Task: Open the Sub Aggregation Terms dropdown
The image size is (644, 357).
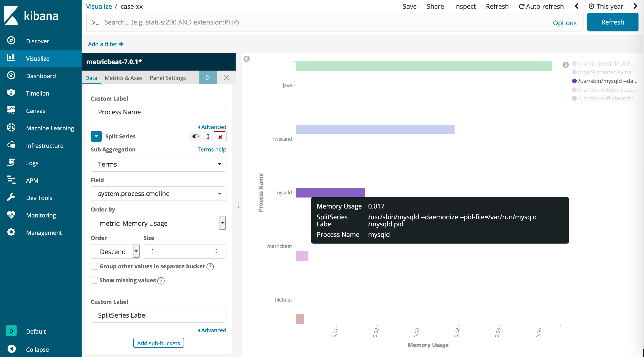Action: 158,164
